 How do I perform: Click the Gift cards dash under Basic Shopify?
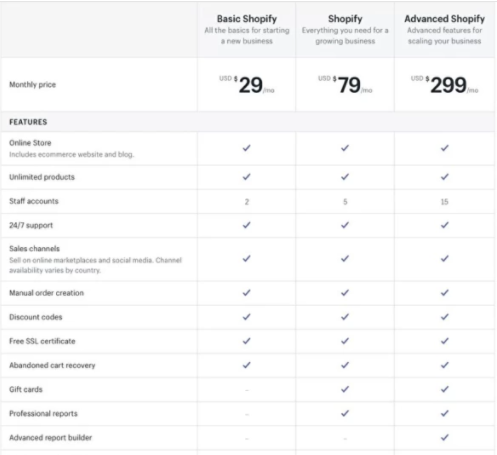pos(247,390)
